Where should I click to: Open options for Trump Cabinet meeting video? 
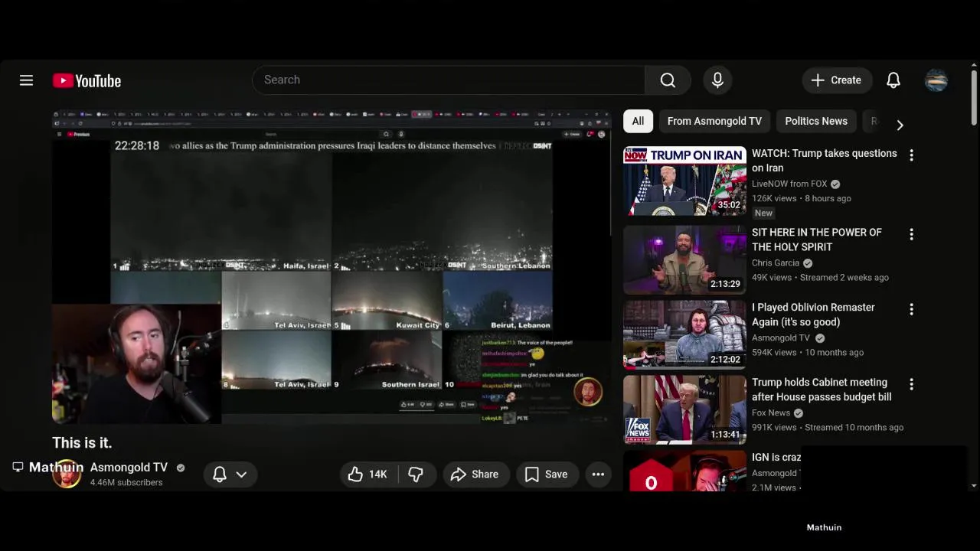(x=911, y=384)
